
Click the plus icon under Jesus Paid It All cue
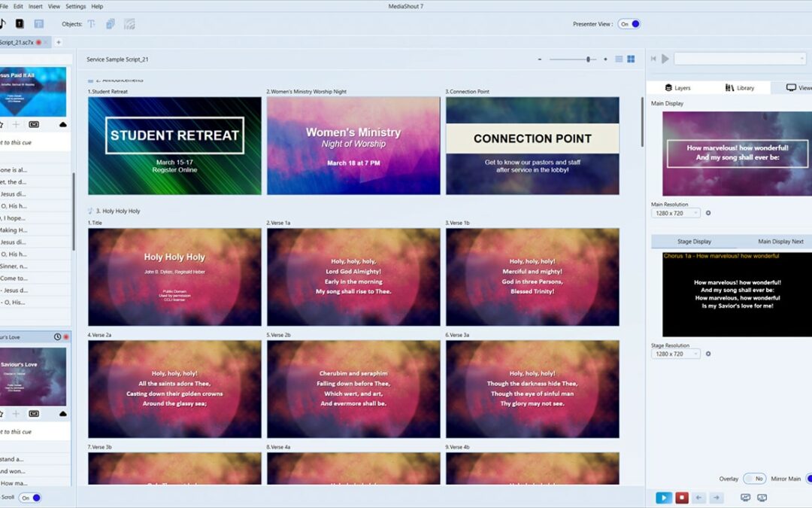pos(16,124)
